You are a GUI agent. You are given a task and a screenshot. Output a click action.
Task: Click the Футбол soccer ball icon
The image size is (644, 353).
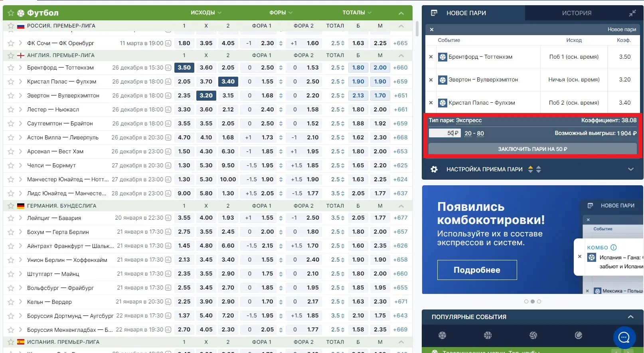point(21,13)
